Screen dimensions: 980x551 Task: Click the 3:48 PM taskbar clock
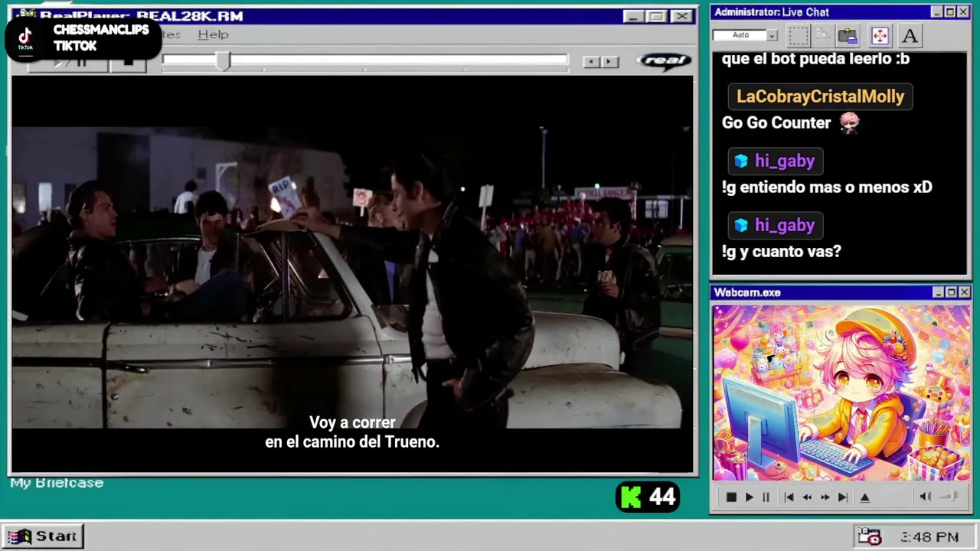[x=929, y=536]
